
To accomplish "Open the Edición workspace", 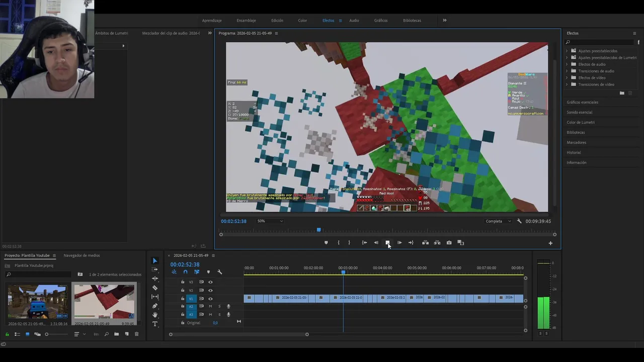I will click(x=277, y=21).
